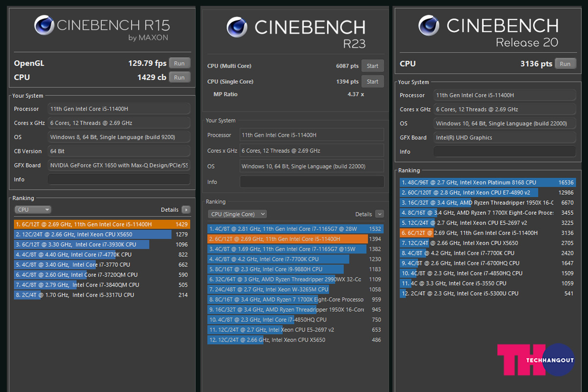Screen dimensions: 588x392
Task: Select the Core i7-6700HQ ranking row
Action: pos(488,263)
